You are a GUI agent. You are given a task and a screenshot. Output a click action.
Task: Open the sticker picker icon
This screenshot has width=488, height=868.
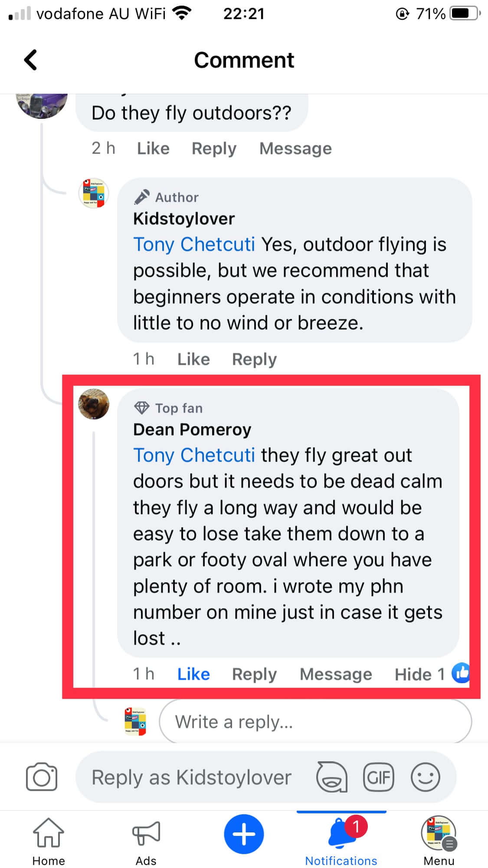(332, 777)
